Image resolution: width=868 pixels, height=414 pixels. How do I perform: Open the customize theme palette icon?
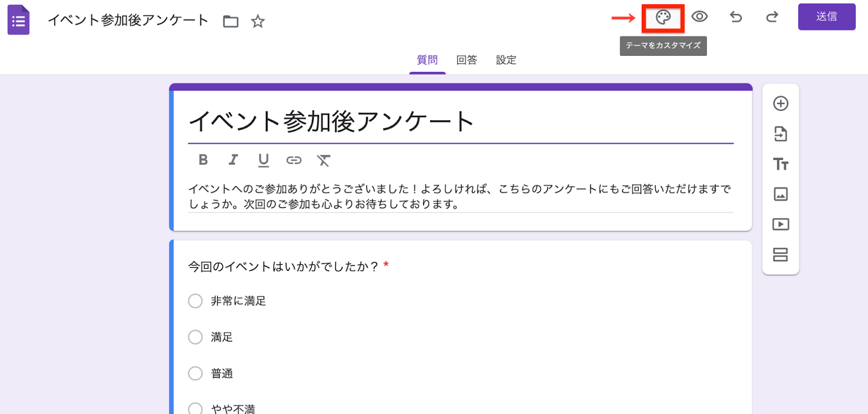[x=663, y=18]
